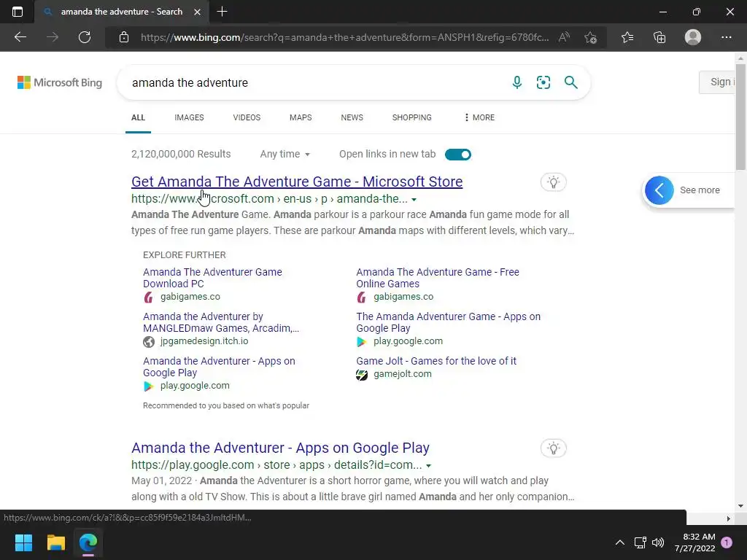Click the browser address bar URL

(344, 37)
